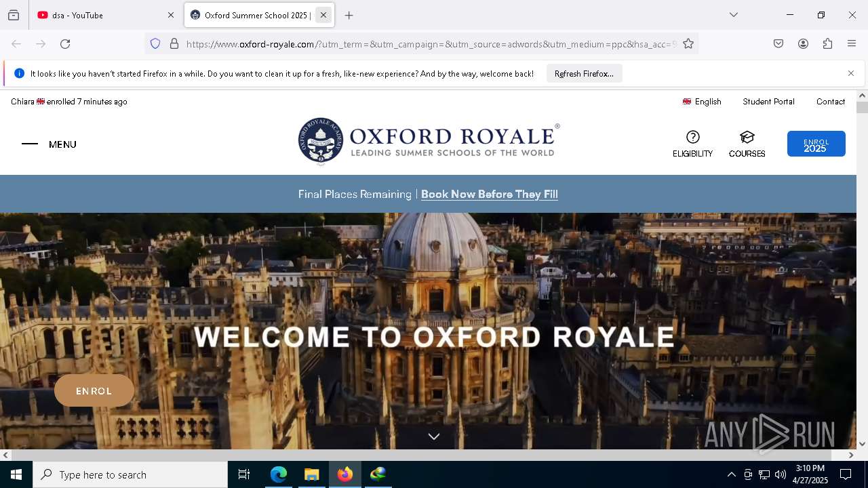Open the colorful app icon beside Firefox in taskbar
The image size is (868, 488).
click(378, 474)
